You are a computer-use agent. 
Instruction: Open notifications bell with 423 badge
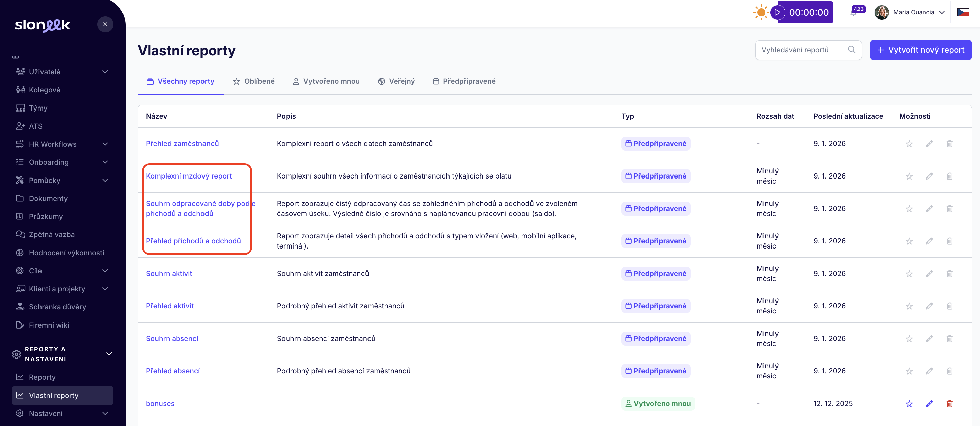click(854, 13)
